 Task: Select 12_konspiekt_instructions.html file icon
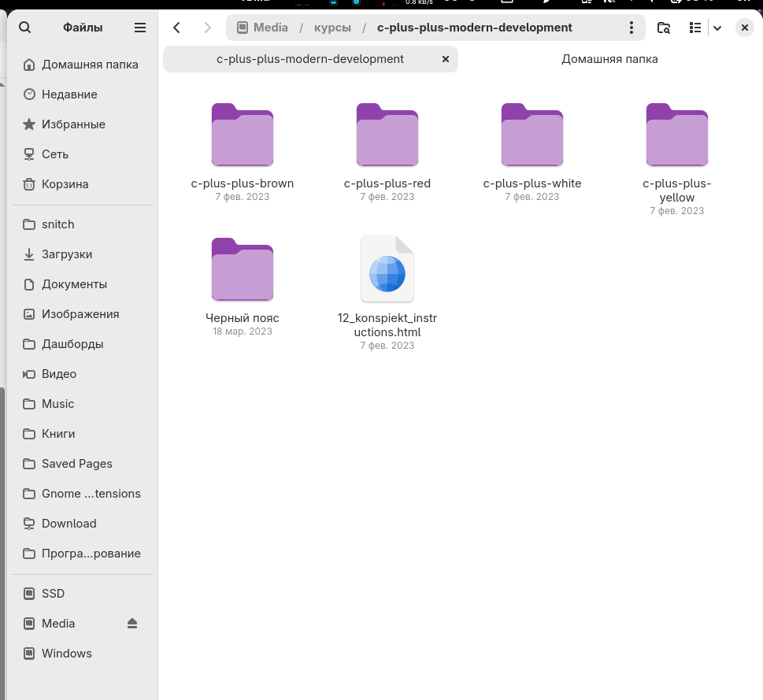[387, 269]
